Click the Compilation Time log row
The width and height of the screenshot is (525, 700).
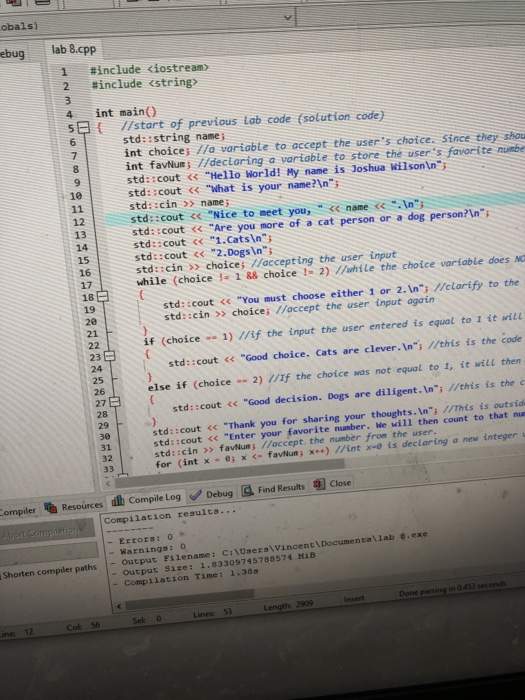186,576
